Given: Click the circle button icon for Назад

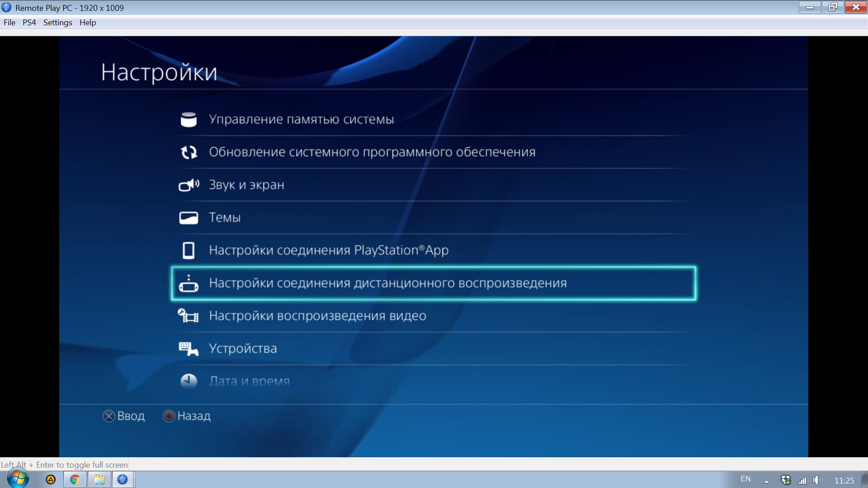Looking at the screenshot, I should coord(169,416).
